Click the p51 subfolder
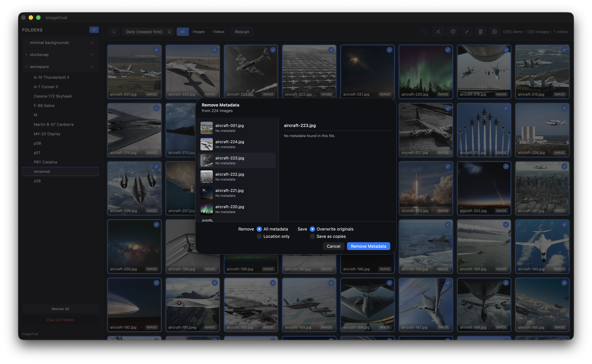 (x=60, y=153)
